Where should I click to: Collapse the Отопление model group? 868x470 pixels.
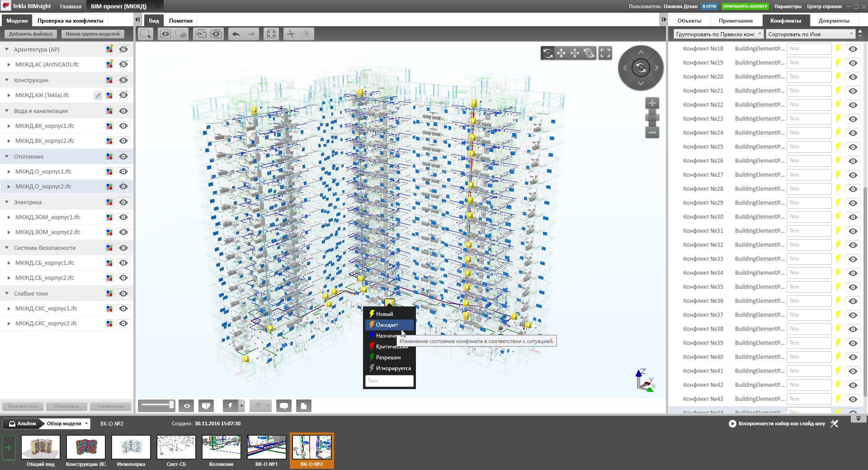(x=7, y=156)
